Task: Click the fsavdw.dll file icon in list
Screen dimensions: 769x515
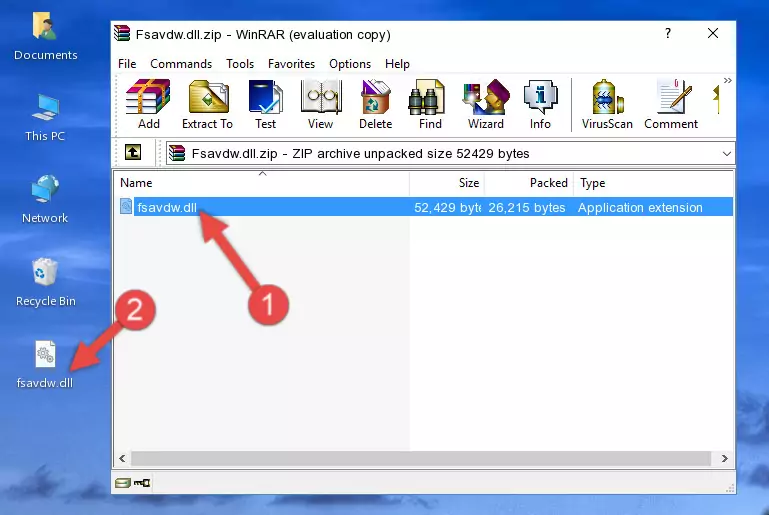Action: 126,206
